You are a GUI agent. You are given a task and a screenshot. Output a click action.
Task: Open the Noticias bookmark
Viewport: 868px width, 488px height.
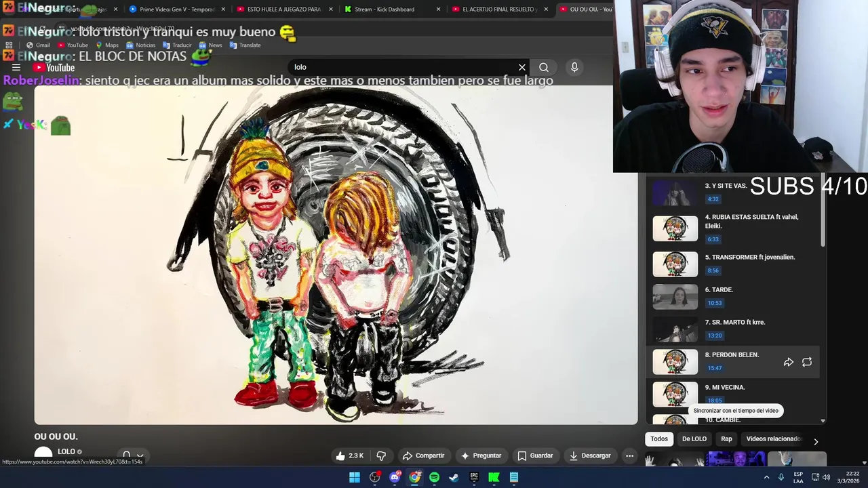140,45
